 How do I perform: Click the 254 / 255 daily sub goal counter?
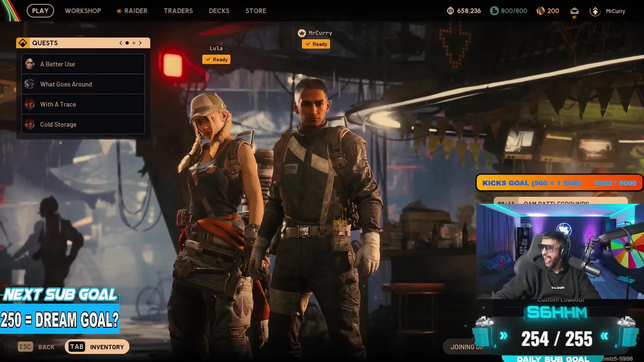[556, 339]
